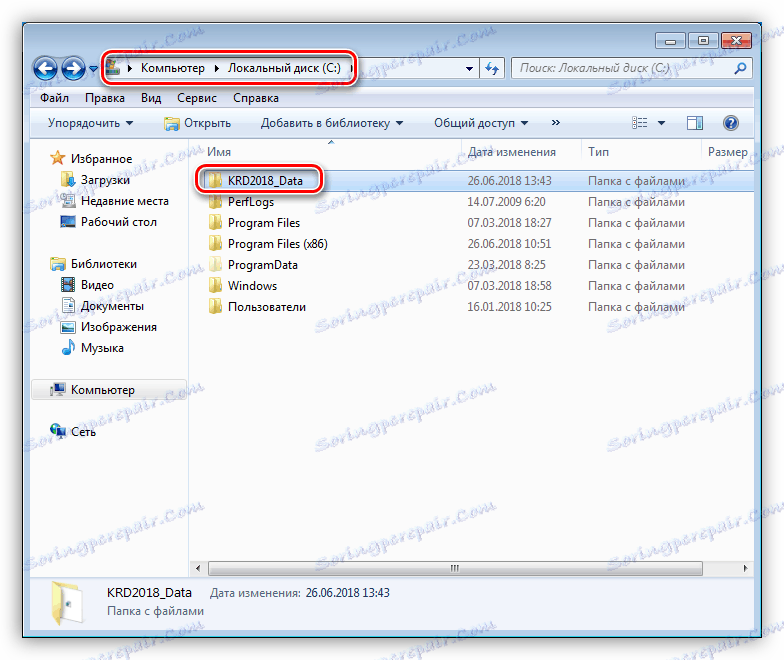
Task: Go back with the Back arrow button
Action: [x=46, y=68]
